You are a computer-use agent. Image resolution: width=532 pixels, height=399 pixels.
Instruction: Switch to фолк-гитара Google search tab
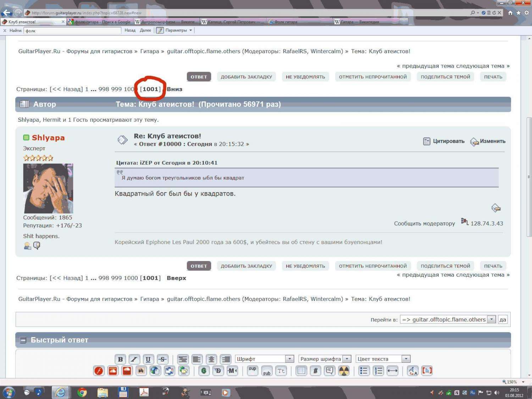coord(100,22)
